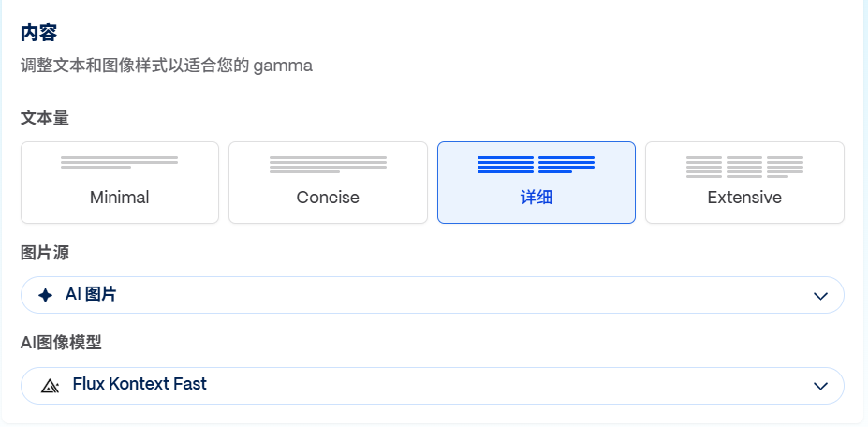Click the three-line icon above Concise

pyautogui.click(x=328, y=165)
